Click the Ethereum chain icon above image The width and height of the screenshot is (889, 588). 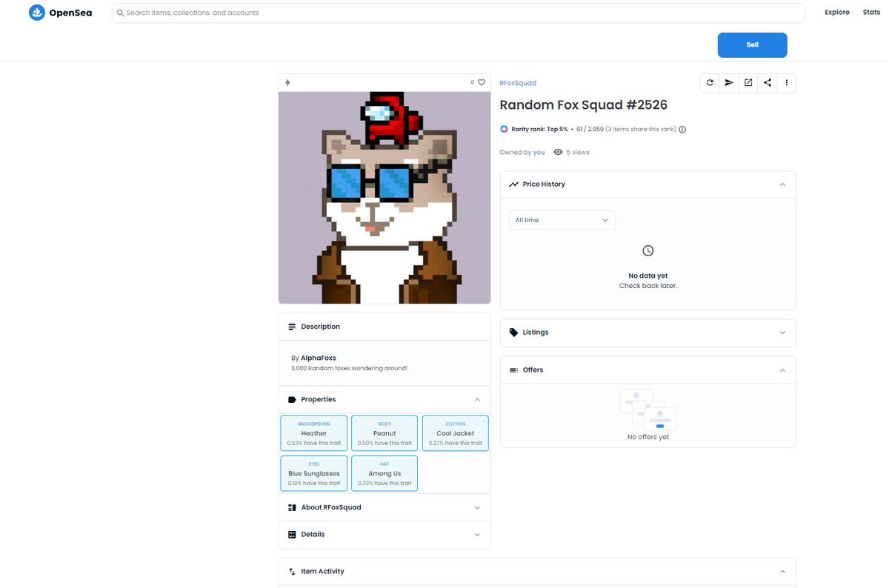pyautogui.click(x=287, y=82)
